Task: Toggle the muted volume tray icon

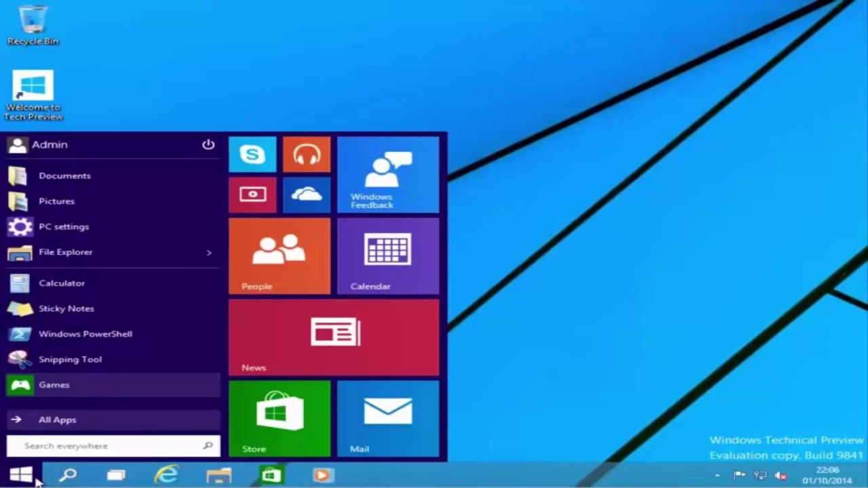Action: pos(781,476)
